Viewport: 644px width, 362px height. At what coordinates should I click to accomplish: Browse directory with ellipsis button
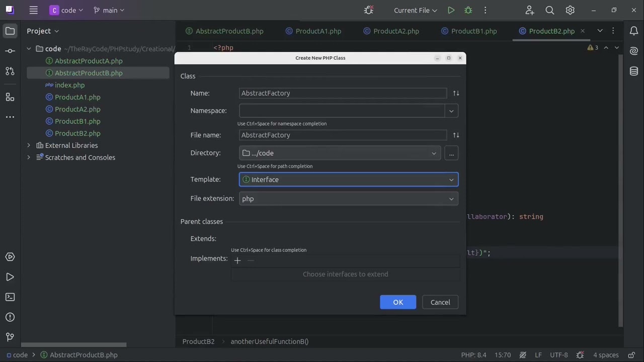(x=451, y=153)
